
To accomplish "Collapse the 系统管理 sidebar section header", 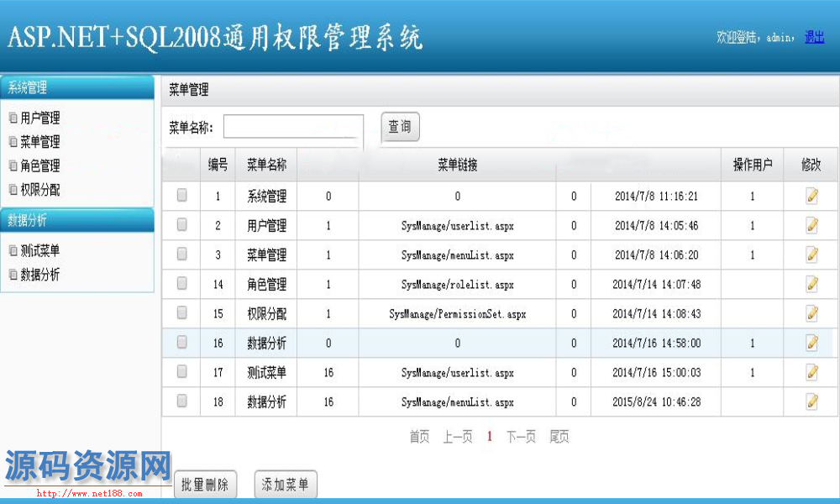I will point(77,87).
